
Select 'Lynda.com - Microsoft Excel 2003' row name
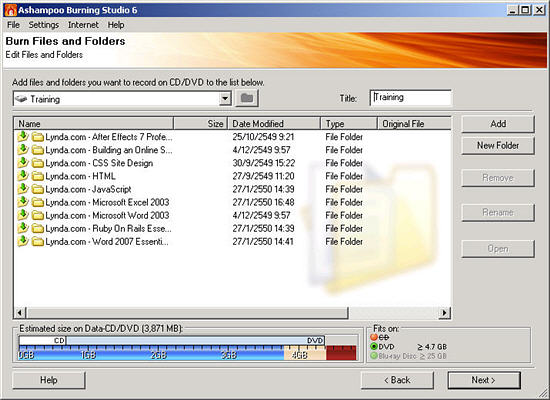tap(107, 202)
